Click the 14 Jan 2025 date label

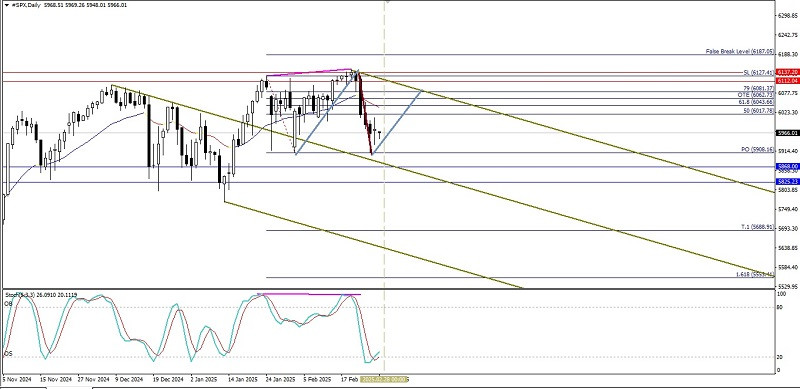[243, 380]
